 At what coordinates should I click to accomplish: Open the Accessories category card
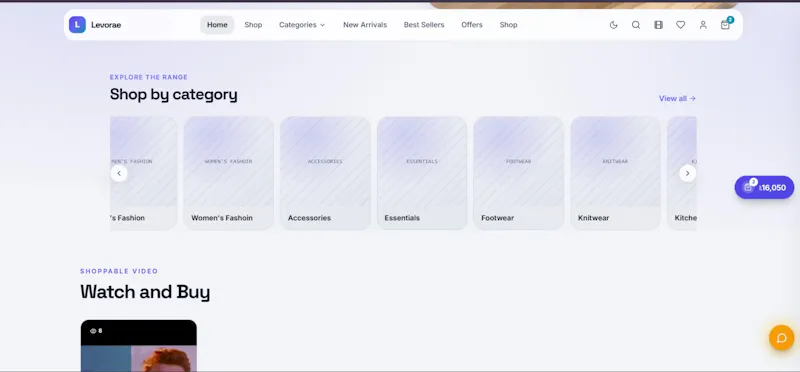(325, 173)
